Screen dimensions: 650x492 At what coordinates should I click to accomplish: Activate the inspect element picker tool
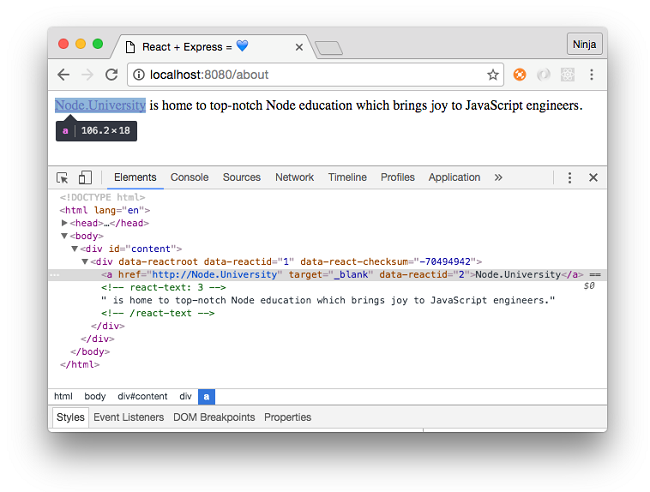tap(62, 178)
